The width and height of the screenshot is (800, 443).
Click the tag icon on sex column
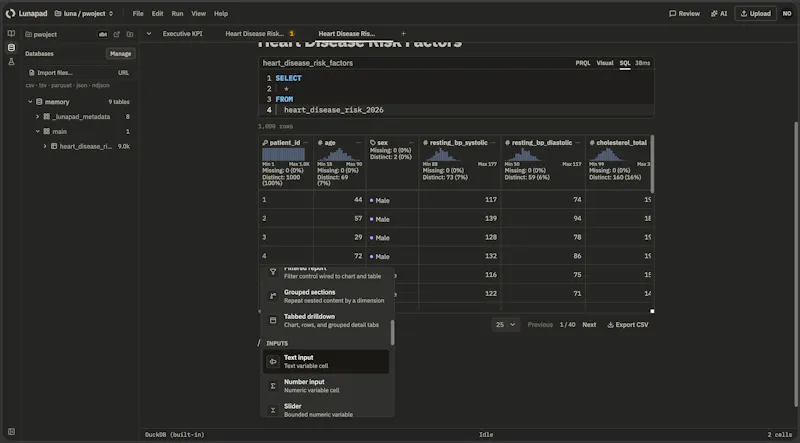pyautogui.click(x=373, y=143)
